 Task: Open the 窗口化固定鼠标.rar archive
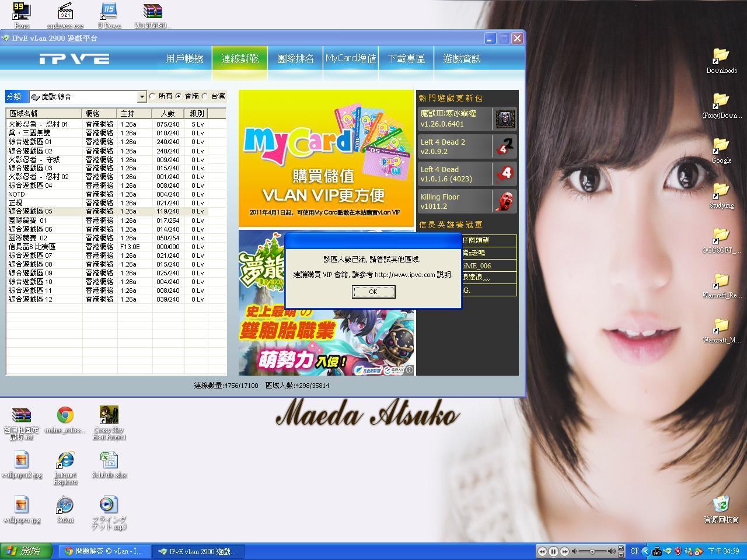[22, 423]
